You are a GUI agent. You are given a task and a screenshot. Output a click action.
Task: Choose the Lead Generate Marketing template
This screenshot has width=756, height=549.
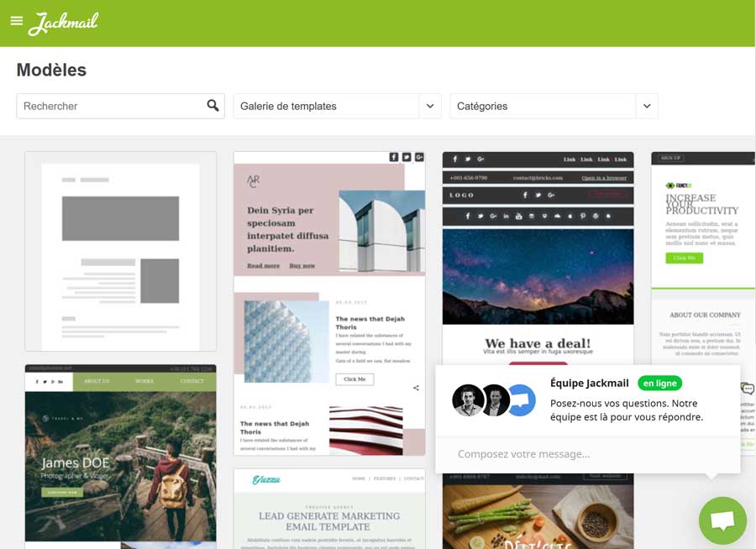click(x=329, y=509)
